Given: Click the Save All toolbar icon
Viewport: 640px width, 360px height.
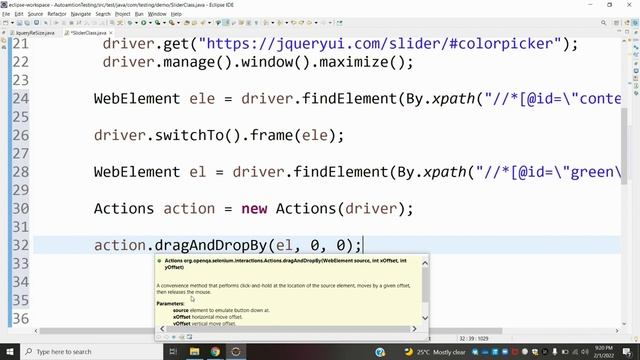Looking at the screenshot, I should click(x=27, y=23).
